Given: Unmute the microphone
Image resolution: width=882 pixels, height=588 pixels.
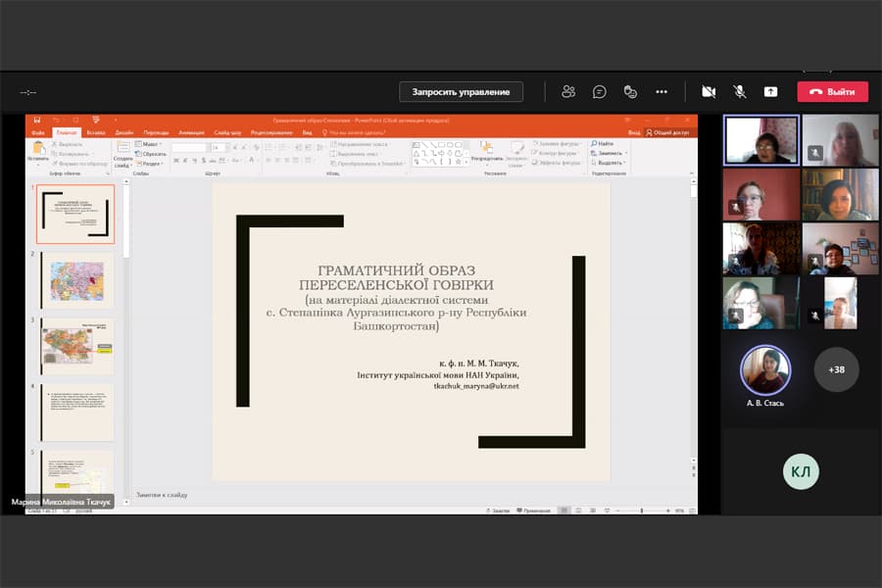Looking at the screenshot, I should pyautogui.click(x=740, y=92).
